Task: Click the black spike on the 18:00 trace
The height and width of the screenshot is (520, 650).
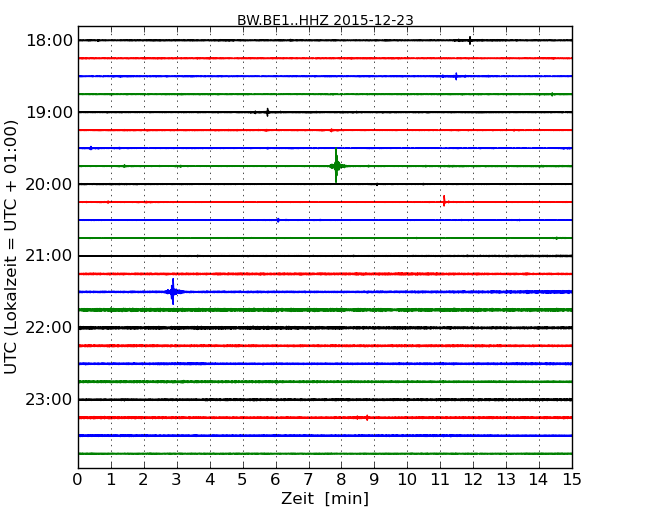Action: (470, 40)
